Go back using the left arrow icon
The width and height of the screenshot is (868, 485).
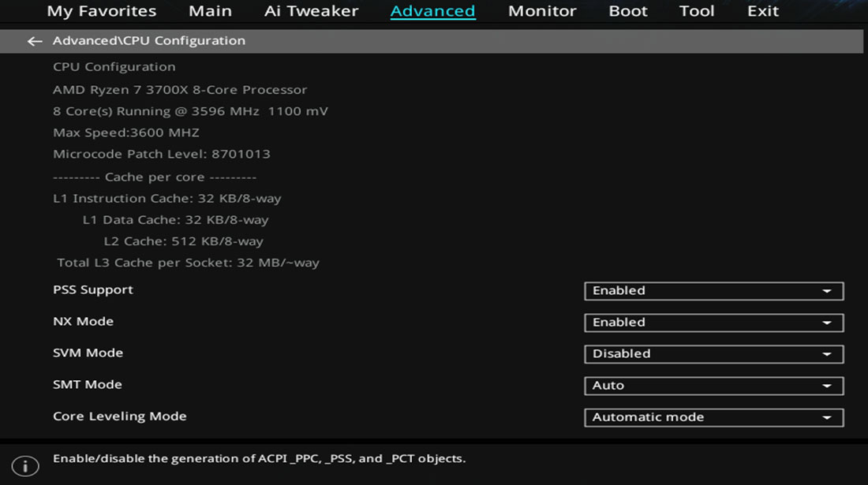(x=35, y=42)
